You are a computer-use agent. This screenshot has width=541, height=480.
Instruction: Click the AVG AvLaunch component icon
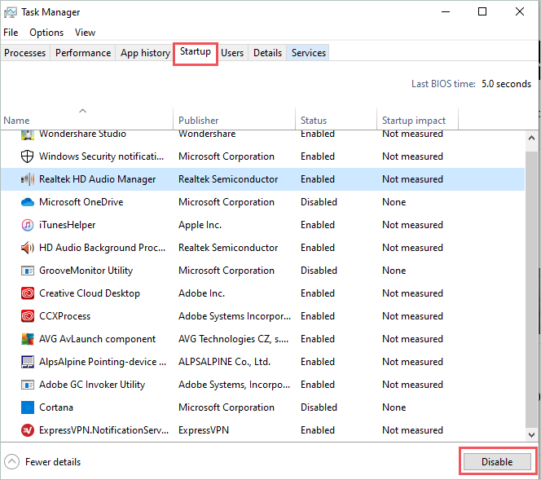(28, 339)
